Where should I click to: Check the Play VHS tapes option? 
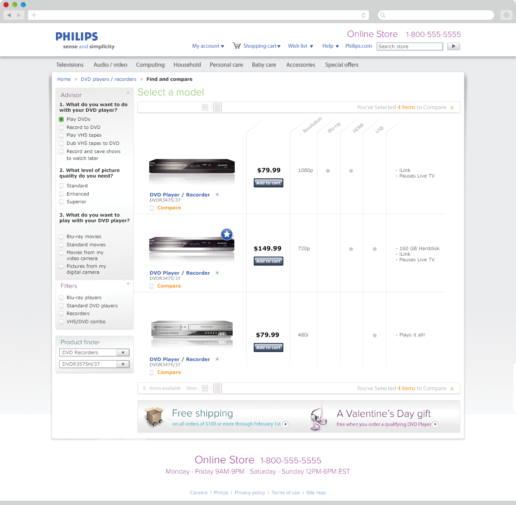click(61, 135)
